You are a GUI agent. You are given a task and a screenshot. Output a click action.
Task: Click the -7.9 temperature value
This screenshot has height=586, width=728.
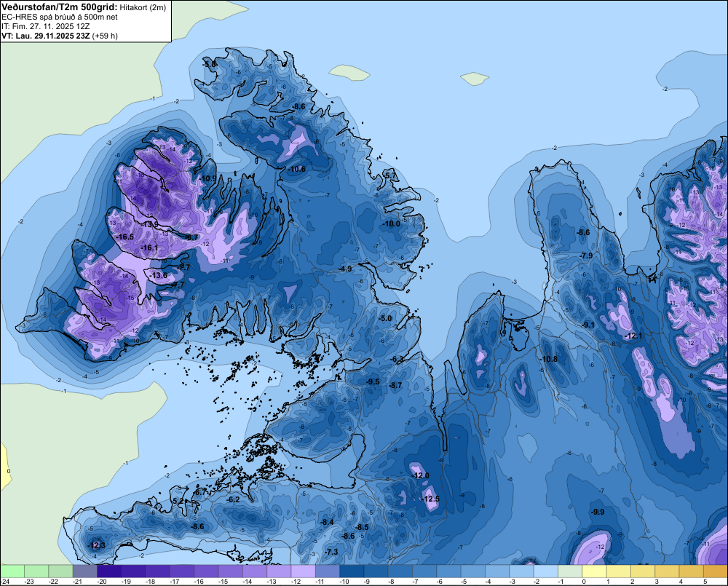pos(586,256)
